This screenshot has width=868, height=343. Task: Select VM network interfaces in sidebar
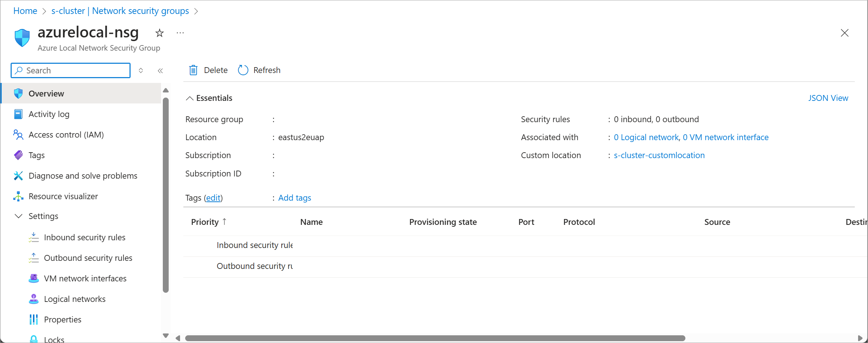tap(85, 278)
